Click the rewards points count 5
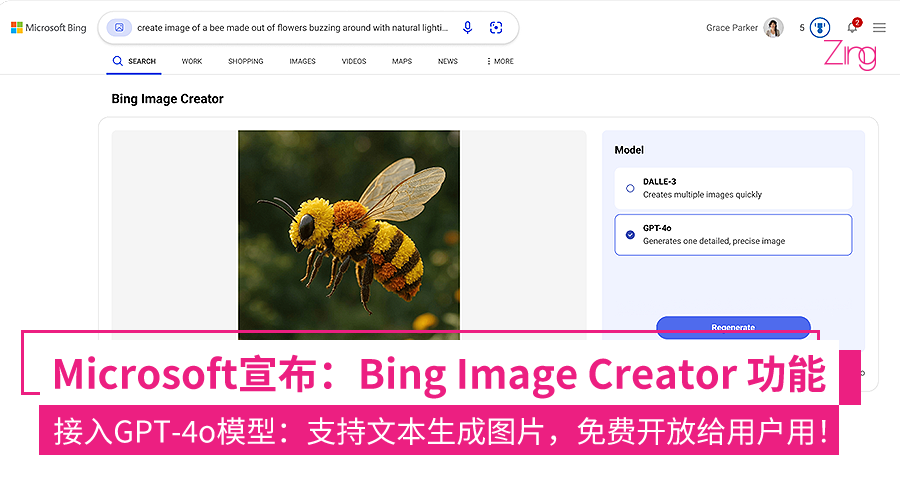 (802, 28)
